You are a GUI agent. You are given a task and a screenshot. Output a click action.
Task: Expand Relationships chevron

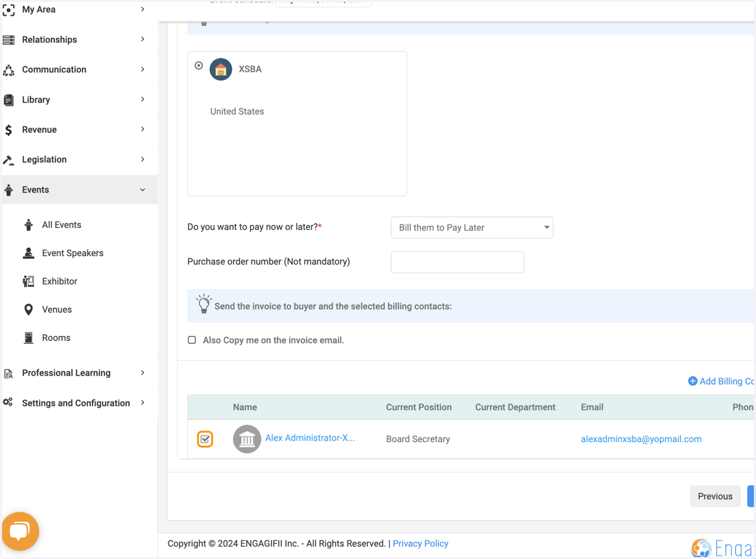(x=142, y=40)
